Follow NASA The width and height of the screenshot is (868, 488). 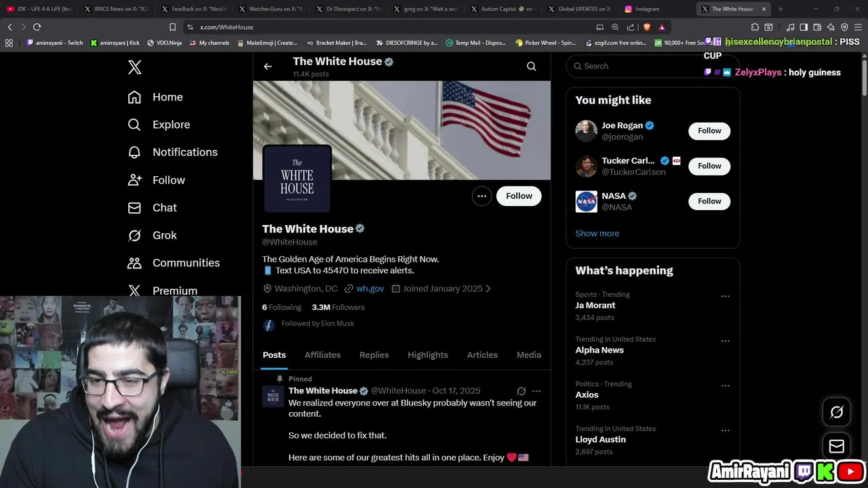point(709,201)
